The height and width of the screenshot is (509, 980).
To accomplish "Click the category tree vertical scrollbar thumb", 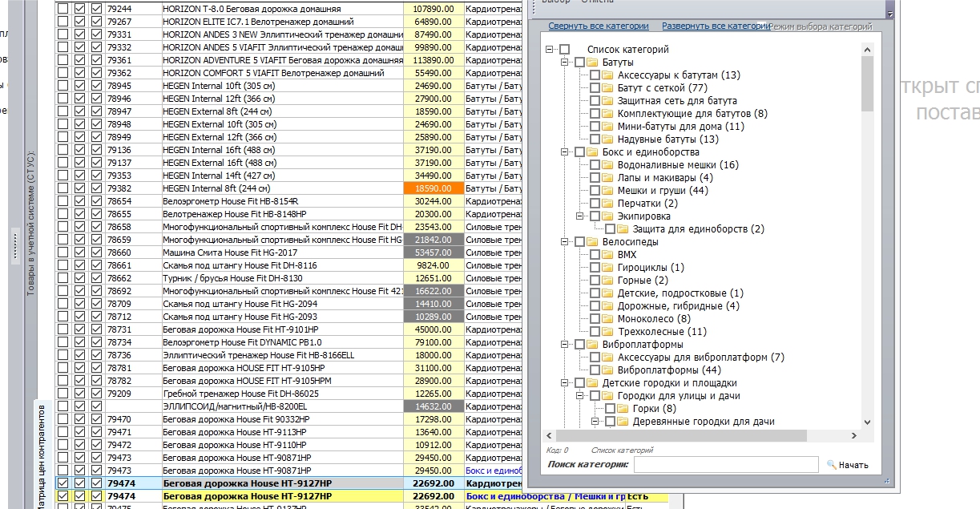I will click(x=868, y=83).
